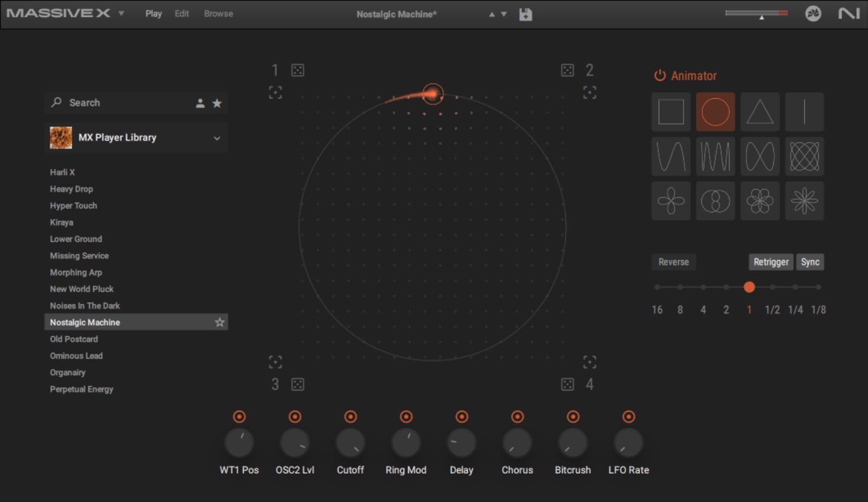The width and height of the screenshot is (868, 502).
Task: Load the Noises In The Dark preset
Action: [85, 306]
